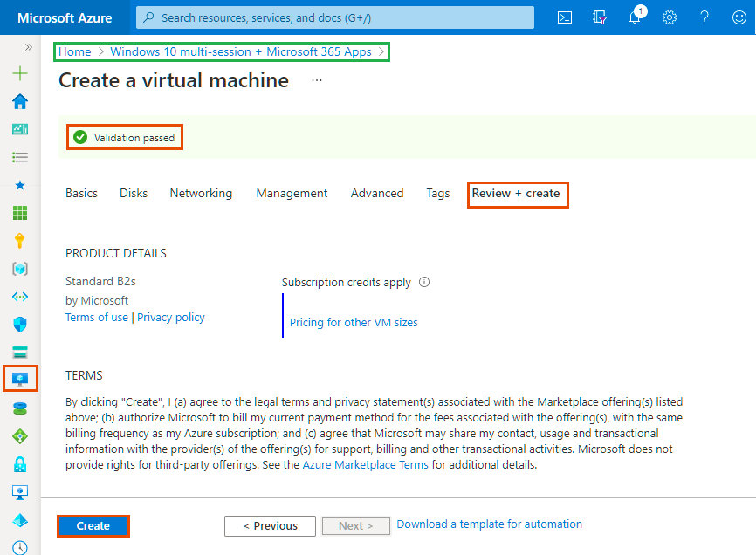Screen dimensions: 756x555
Task: Open Cloud Shell from the top bar
Action: 564,17
